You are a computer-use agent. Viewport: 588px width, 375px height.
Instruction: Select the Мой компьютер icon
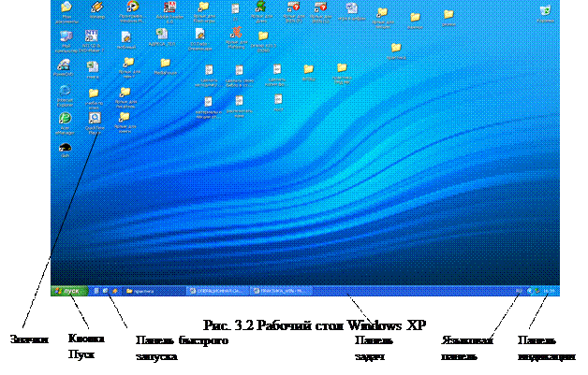[x=66, y=41]
